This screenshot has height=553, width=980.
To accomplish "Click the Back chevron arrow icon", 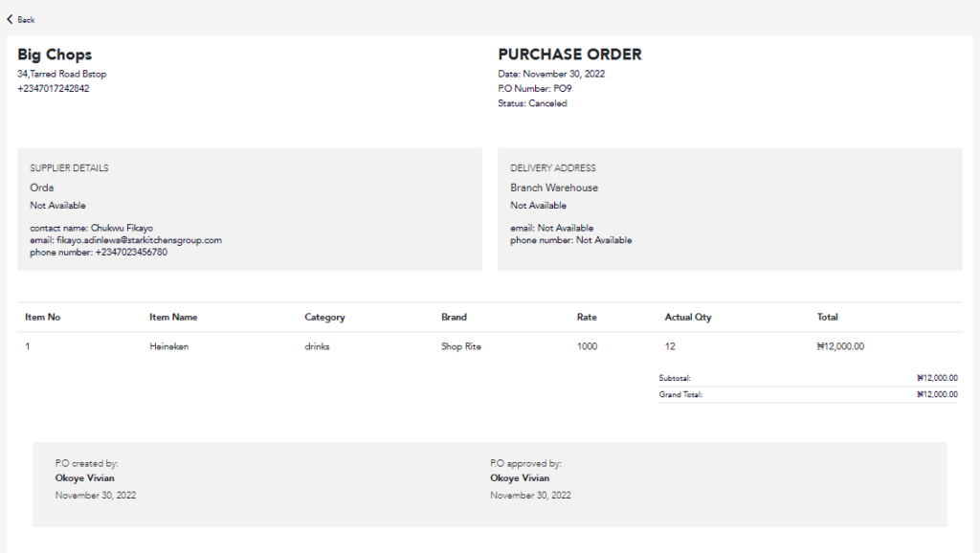I will pyautogui.click(x=10, y=19).
